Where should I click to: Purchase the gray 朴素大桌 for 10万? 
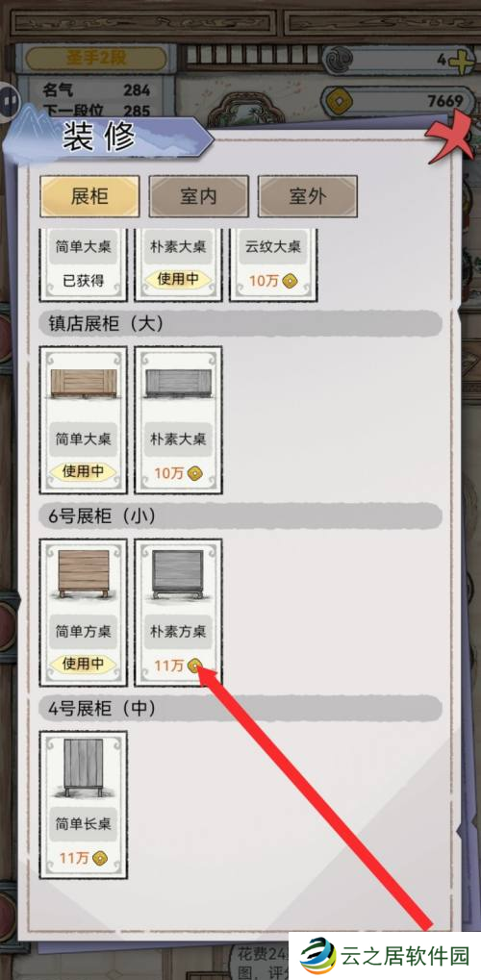click(178, 473)
